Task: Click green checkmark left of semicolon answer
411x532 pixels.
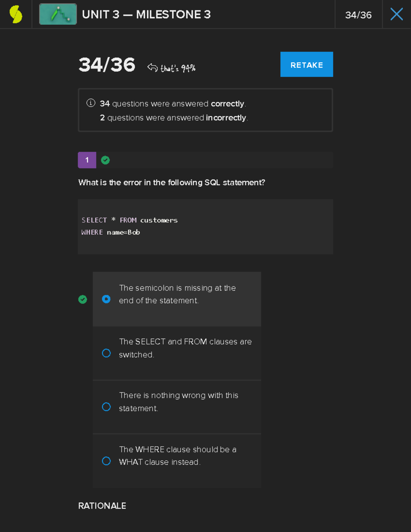Action: [83, 299]
